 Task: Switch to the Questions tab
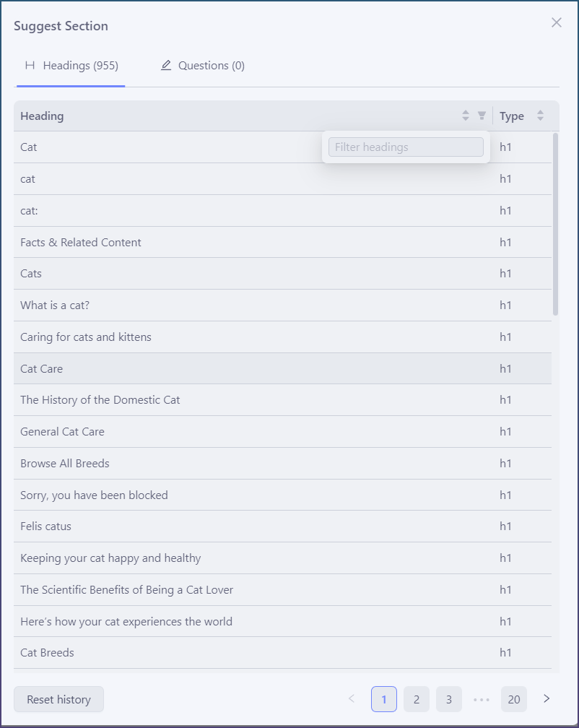coord(203,66)
